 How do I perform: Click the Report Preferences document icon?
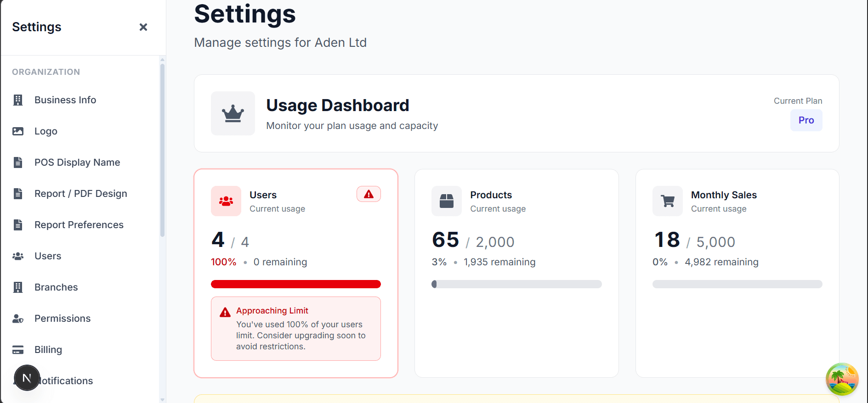coord(18,225)
